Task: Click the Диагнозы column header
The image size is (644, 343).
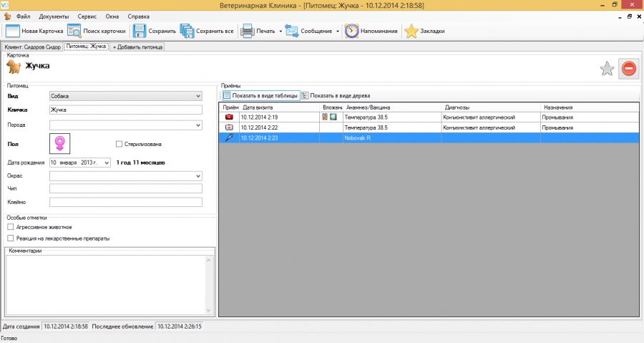Action: coord(491,107)
